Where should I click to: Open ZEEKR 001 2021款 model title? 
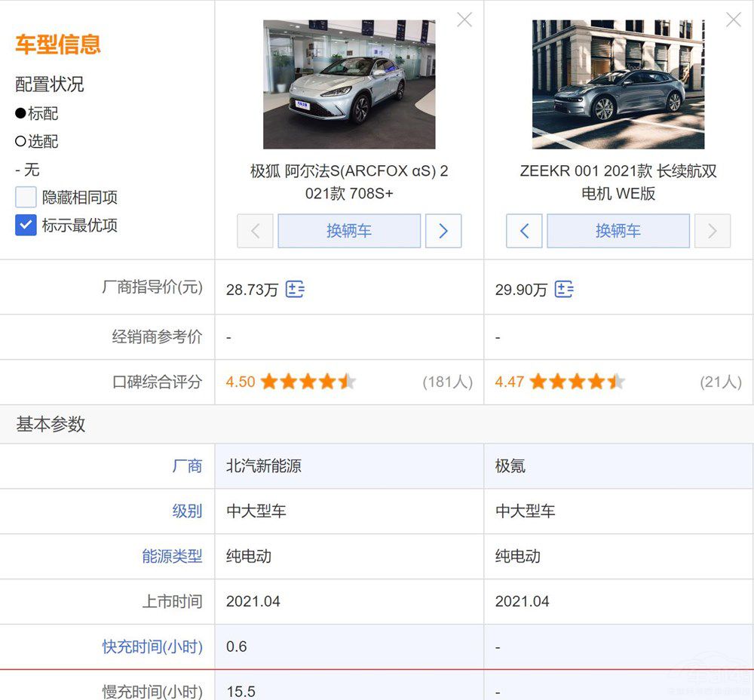click(618, 182)
